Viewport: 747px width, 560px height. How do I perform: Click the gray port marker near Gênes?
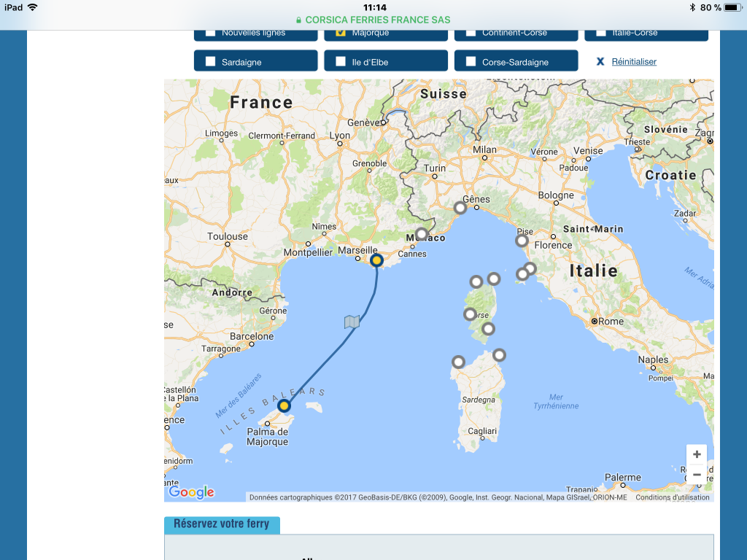point(460,208)
